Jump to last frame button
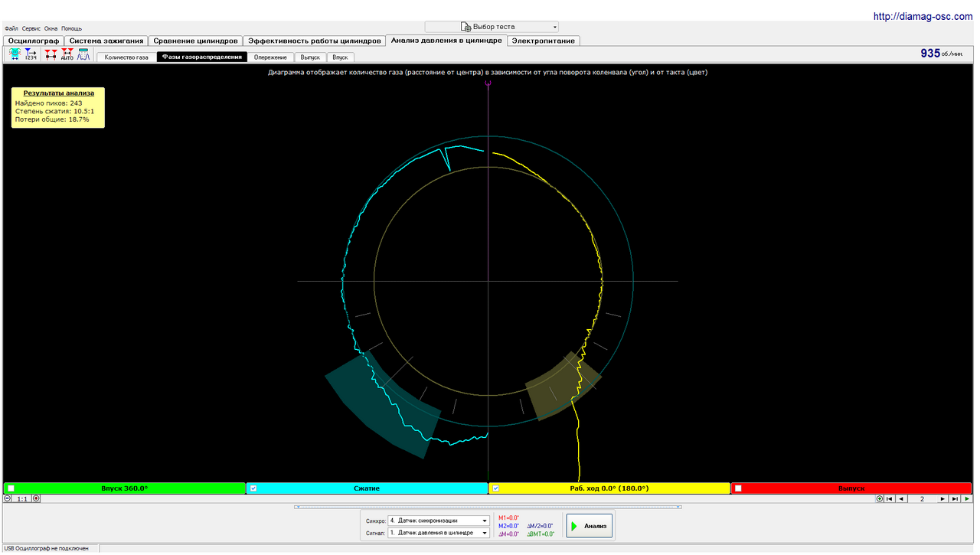The width and height of the screenshot is (980, 555). 954,498
